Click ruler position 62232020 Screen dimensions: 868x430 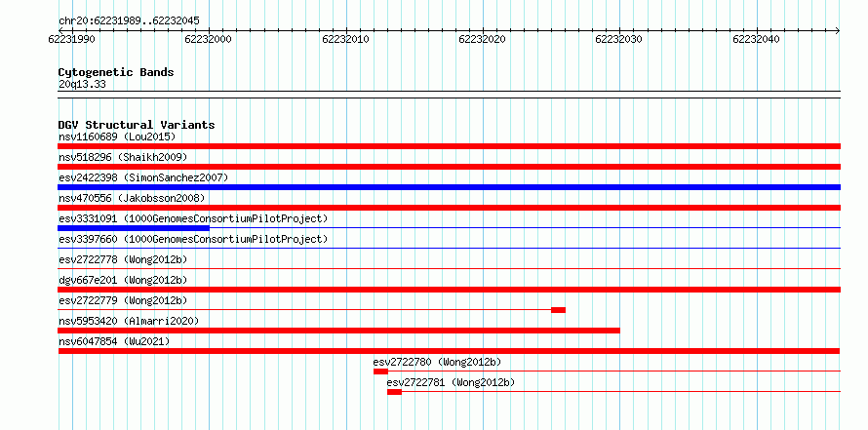(482, 39)
